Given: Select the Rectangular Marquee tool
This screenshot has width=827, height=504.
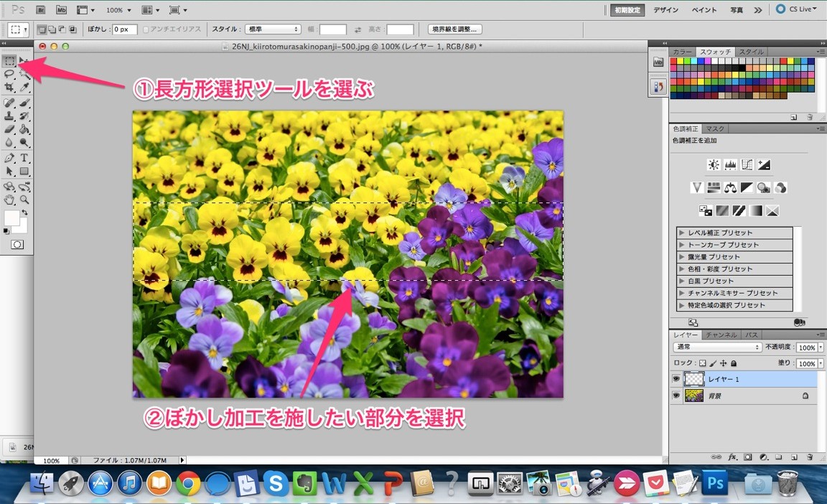Looking at the screenshot, I should 10,61.
